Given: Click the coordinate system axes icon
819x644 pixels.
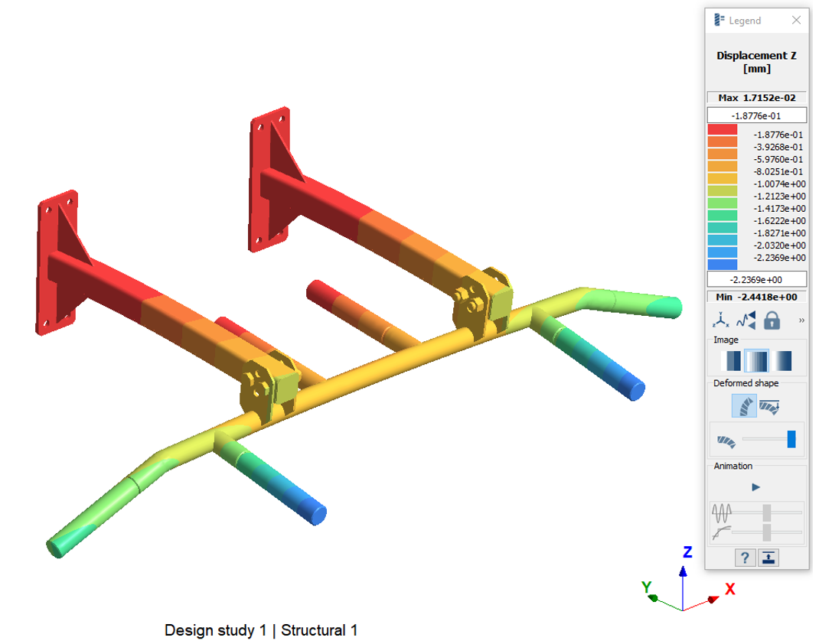Looking at the screenshot, I should coord(721,320).
